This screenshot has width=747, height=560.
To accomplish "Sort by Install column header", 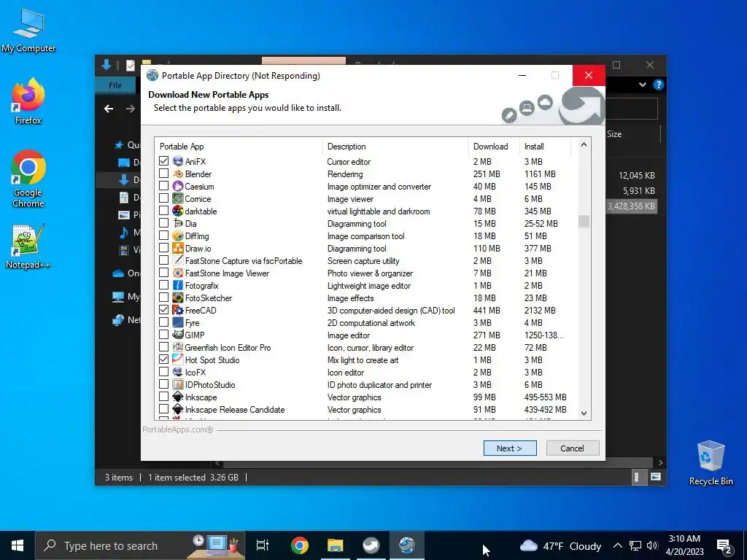I will (x=545, y=146).
